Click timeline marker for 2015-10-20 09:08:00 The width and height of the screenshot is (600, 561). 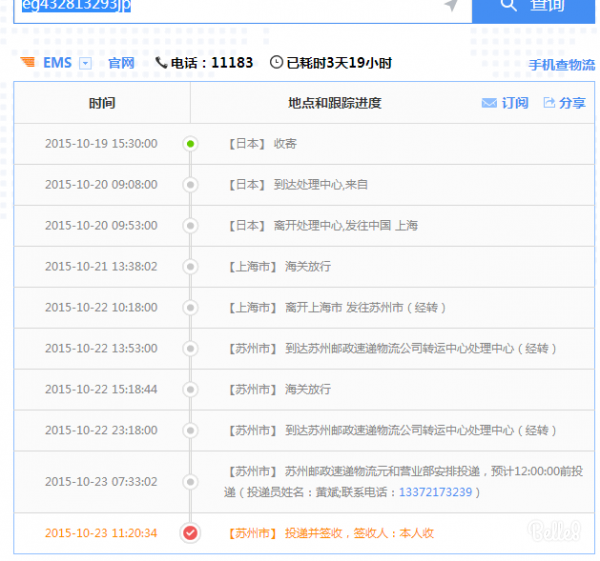coord(190,185)
